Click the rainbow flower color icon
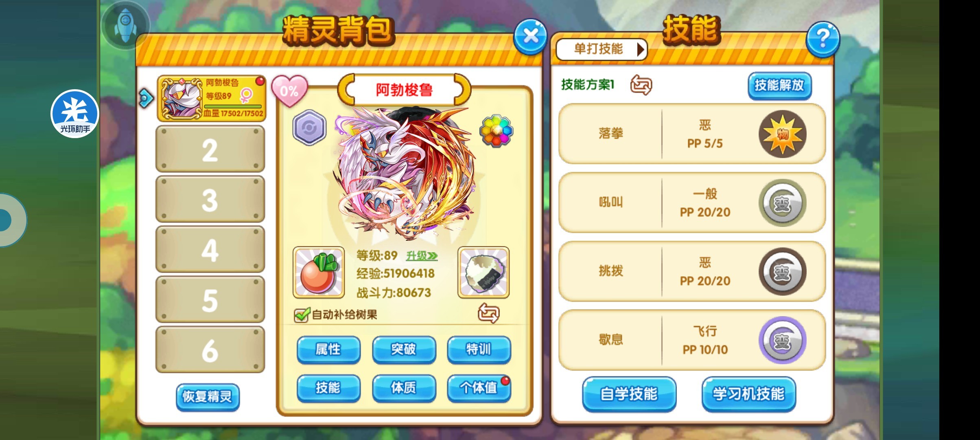 pos(496,130)
